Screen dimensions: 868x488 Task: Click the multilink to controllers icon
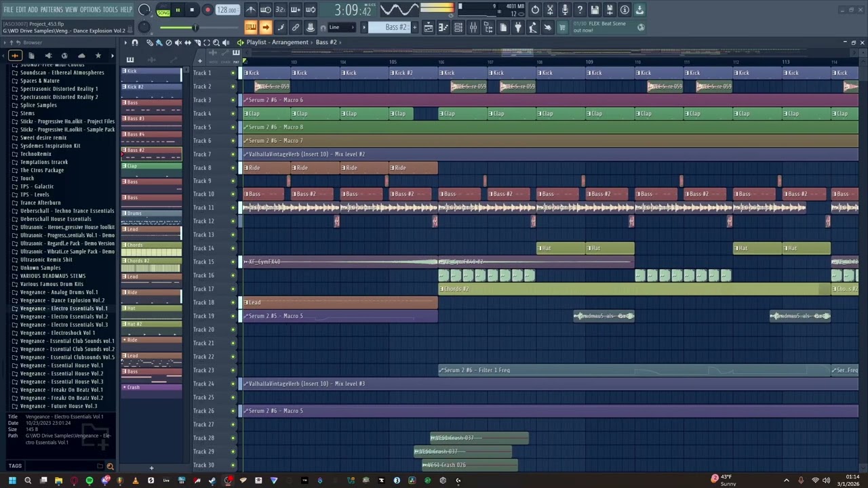[x=296, y=27]
